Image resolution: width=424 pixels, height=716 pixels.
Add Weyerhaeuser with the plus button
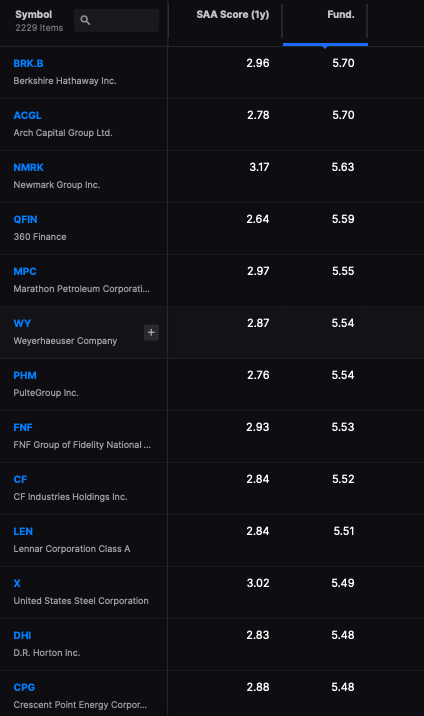(x=152, y=332)
